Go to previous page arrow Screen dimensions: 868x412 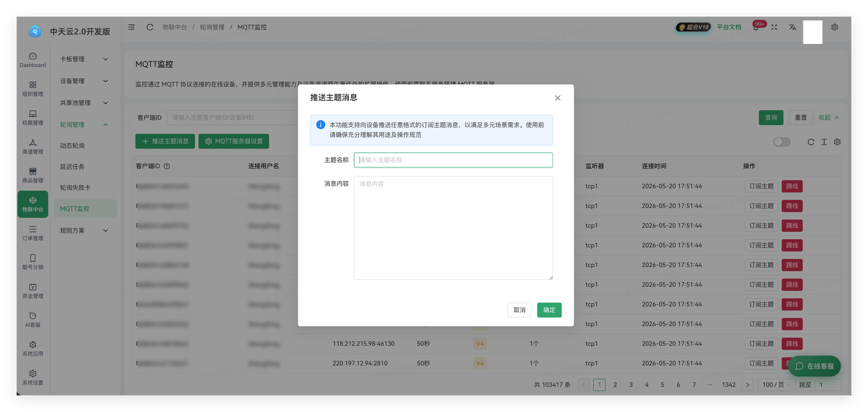(x=583, y=385)
